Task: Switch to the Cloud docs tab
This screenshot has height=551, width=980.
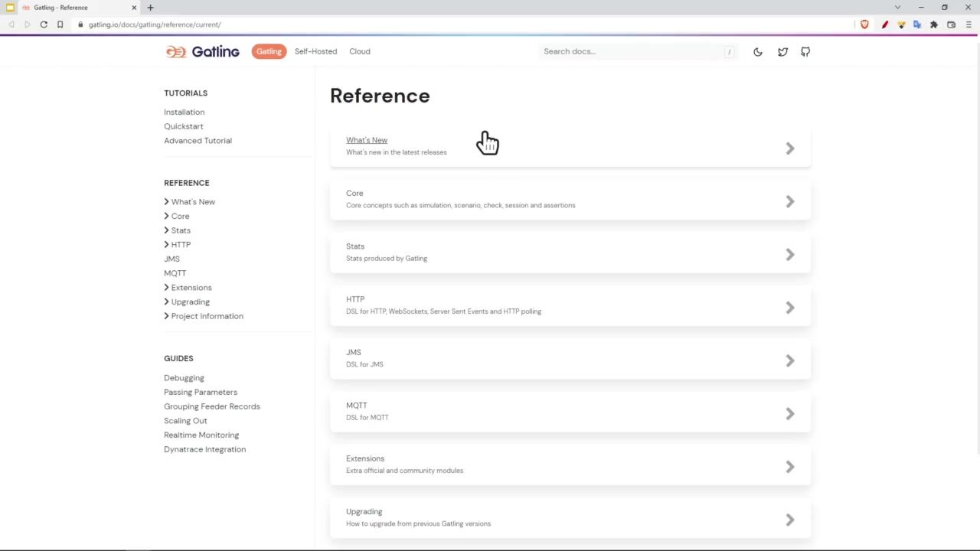Action: click(360, 51)
